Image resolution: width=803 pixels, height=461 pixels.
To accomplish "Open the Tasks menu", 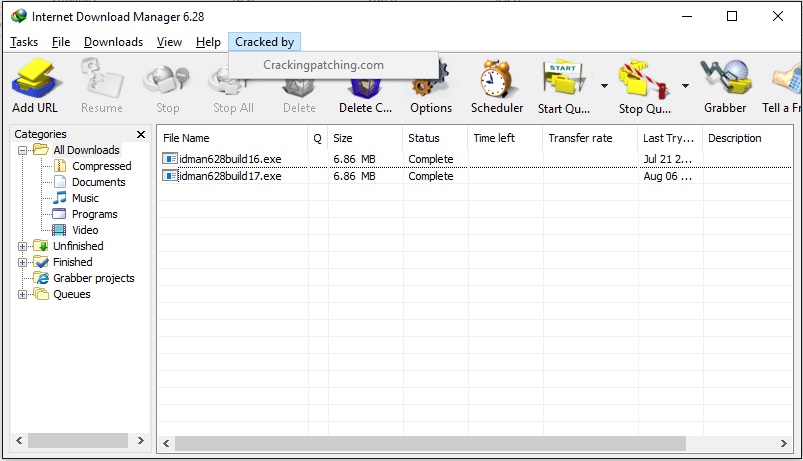I will click(x=24, y=42).
